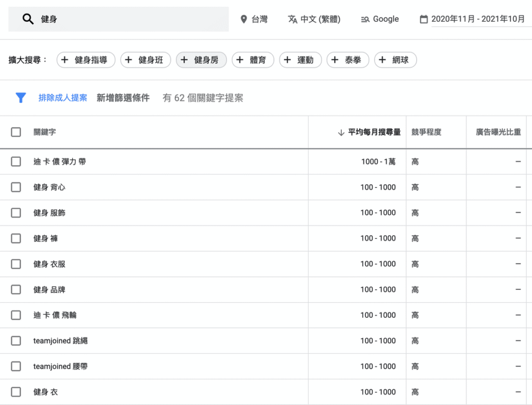Image resolution: width=532 pixels, height=405 pixels.
Task: Click the 擴大搜尋 label
Action: click(x=27, y=60)
